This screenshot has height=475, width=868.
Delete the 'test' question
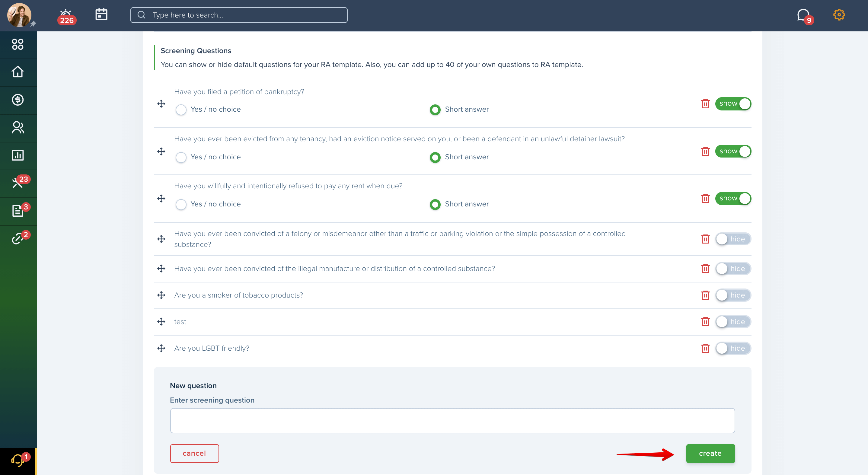pyautogui.click(x=705, y=321)
